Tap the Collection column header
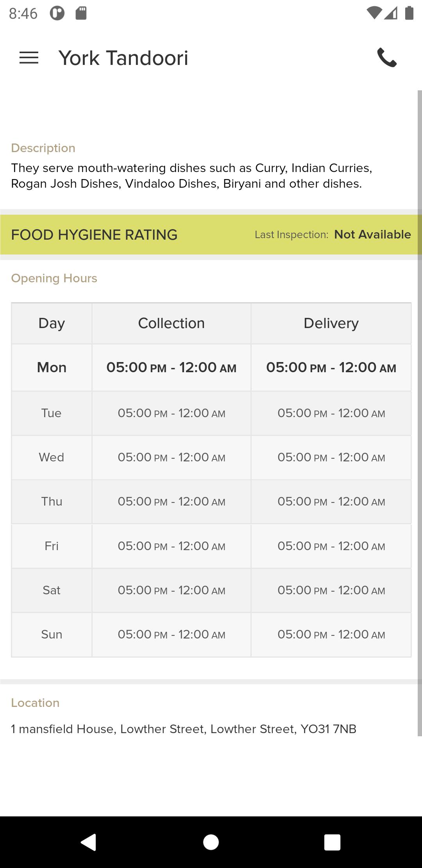The width and height of the screenshot is (422, 868). (x=172, y=323)
